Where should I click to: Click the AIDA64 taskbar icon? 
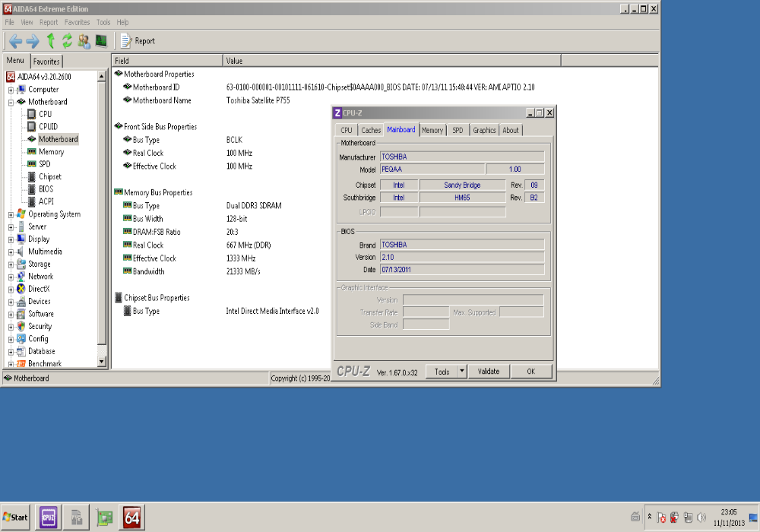coord(131,518)
